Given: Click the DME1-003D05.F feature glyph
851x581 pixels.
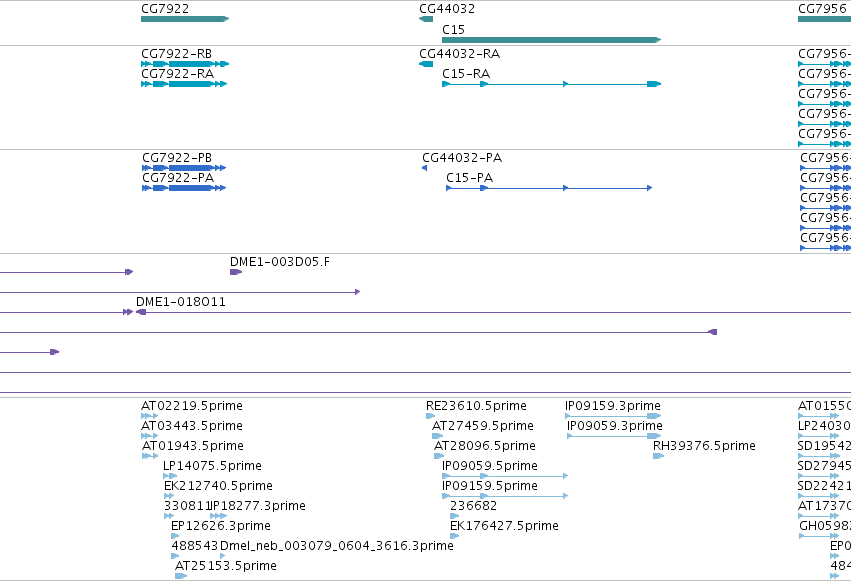Looking at the screenshot, I should click(x=236, y=272).
